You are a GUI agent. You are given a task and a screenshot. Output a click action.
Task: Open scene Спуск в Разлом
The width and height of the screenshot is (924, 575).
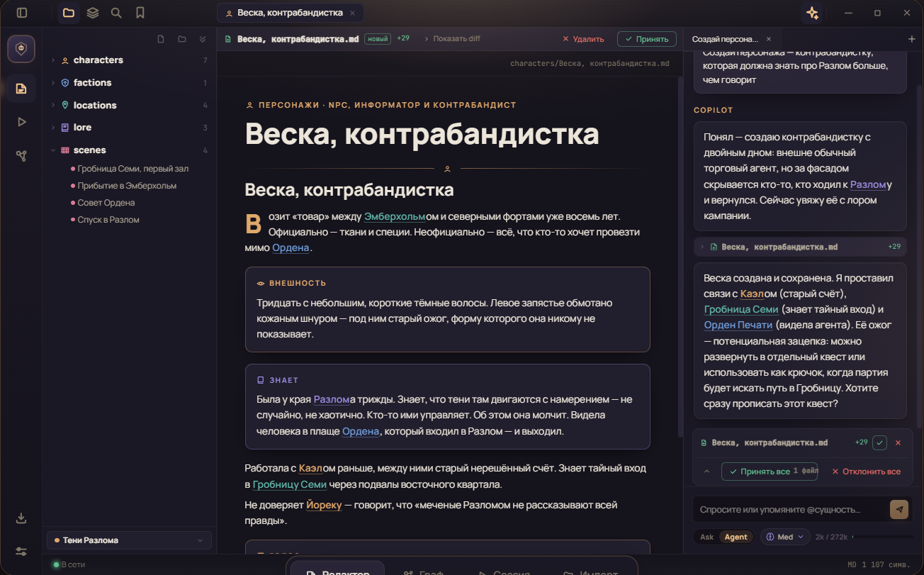point(108,220)
